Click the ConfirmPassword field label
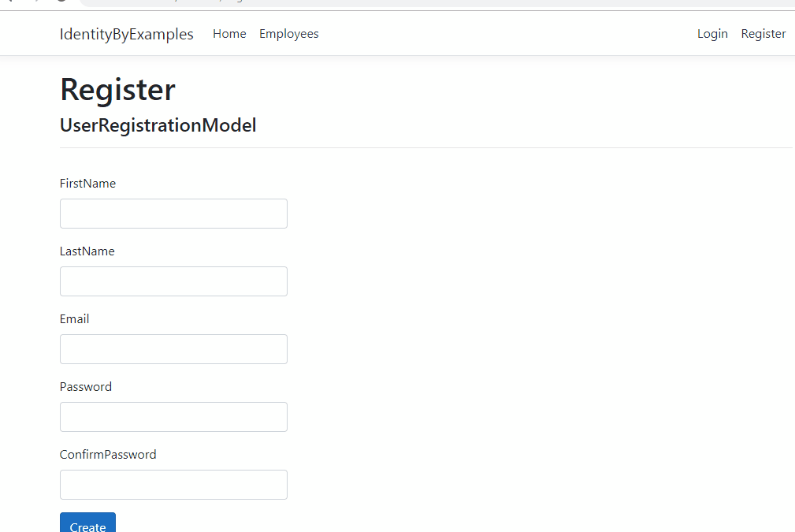 [108, 455]
